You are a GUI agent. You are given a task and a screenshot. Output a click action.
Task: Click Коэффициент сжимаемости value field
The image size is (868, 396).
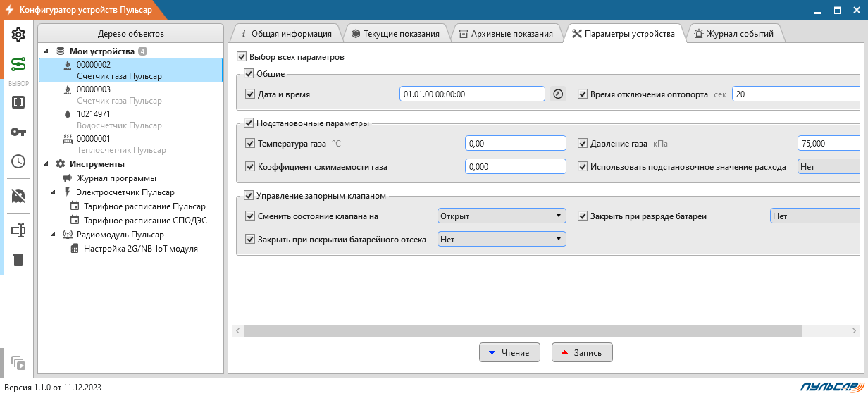516,167
